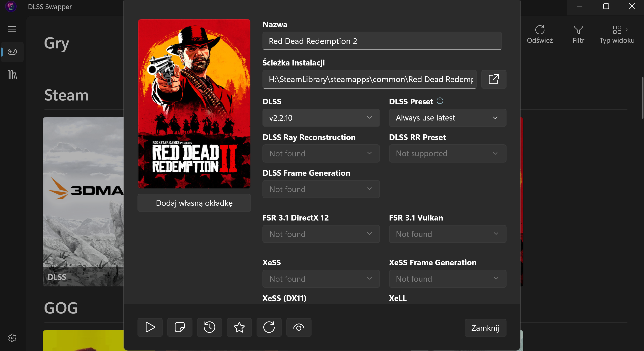The width and height of the screenshot is (644, 351).
Task: Mark game as favourite with star icon
Action: [x=239, y=327]
